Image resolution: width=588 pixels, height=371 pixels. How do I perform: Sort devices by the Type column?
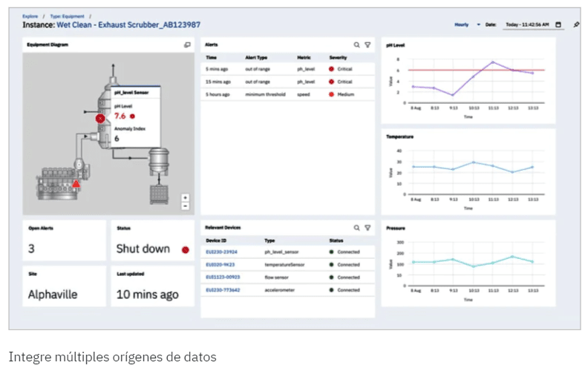click(x=269, y=240)
